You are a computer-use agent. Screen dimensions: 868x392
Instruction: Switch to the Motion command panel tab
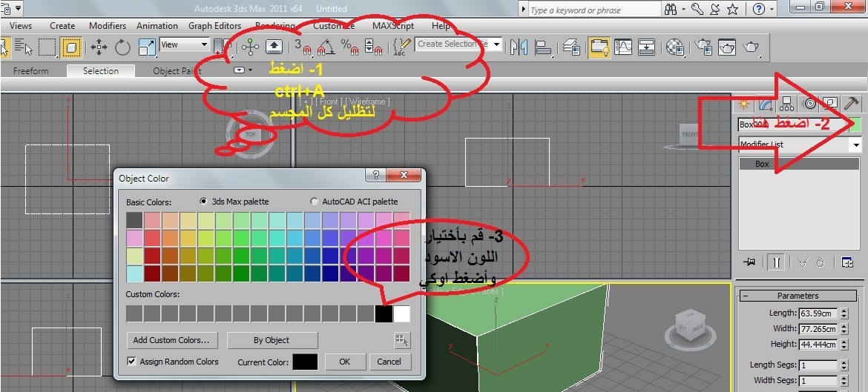(x=809, y=104)
